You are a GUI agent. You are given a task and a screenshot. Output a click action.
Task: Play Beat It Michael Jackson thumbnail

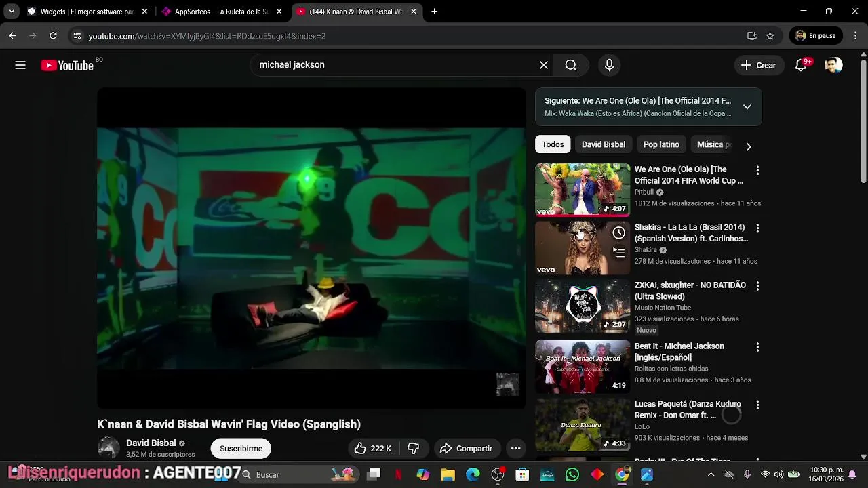583,367
